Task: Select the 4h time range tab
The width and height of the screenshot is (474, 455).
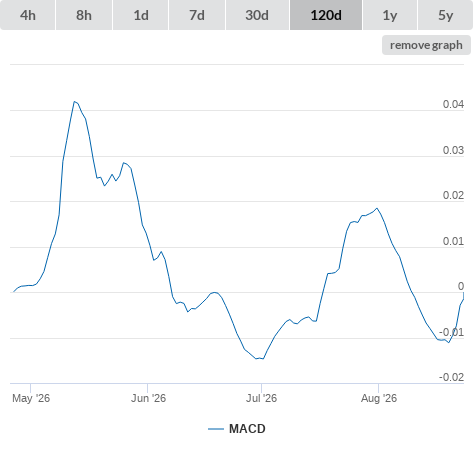Action: coord(28,15)
